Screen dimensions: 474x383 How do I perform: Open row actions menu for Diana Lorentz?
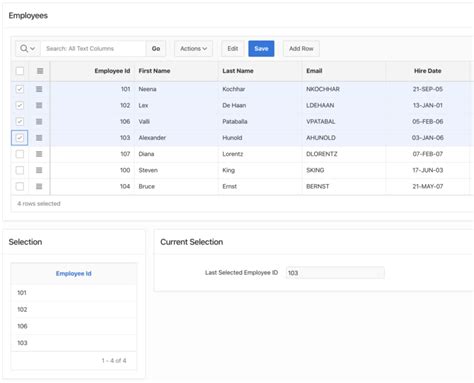coord(39,154)
